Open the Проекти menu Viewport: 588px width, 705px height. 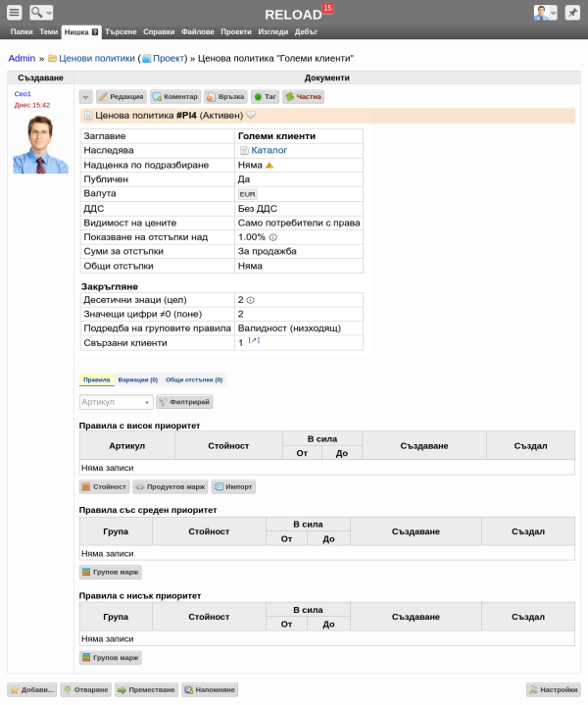(236, 32)
